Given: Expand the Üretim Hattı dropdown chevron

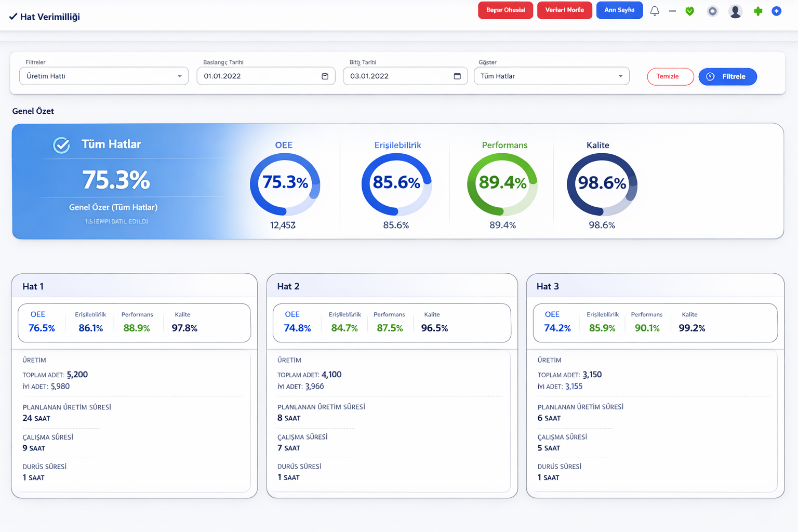Looking at the screenshot, I should (x=180, y=76).
